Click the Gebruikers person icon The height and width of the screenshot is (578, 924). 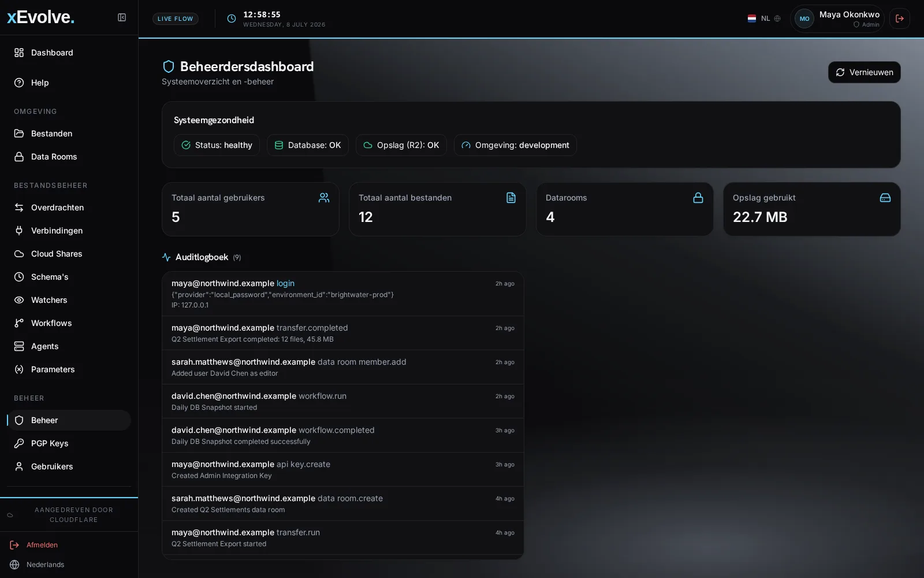[19, 466]
